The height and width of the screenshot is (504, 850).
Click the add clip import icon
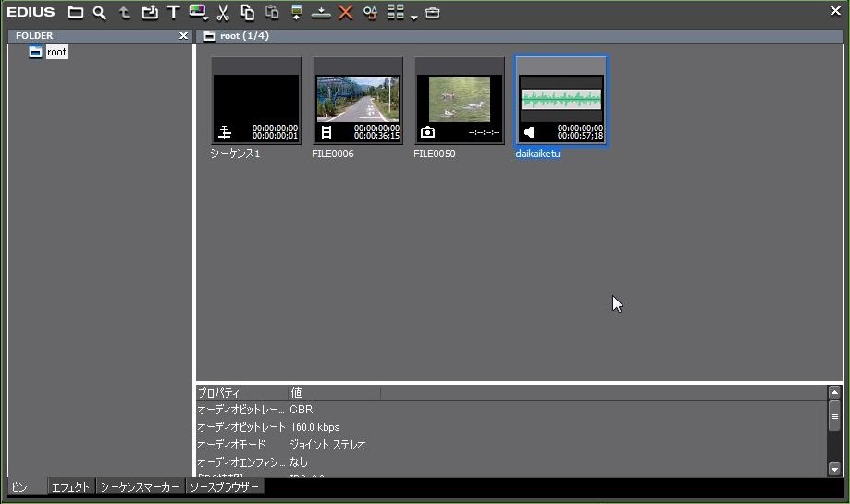coord(150,12)
